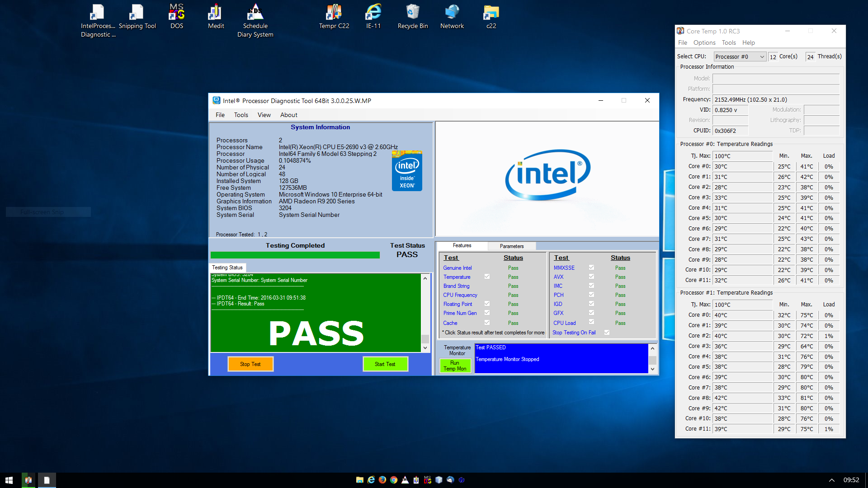Open the Network desktop icon
Screen dimensions: 868x488
point(452,17)
